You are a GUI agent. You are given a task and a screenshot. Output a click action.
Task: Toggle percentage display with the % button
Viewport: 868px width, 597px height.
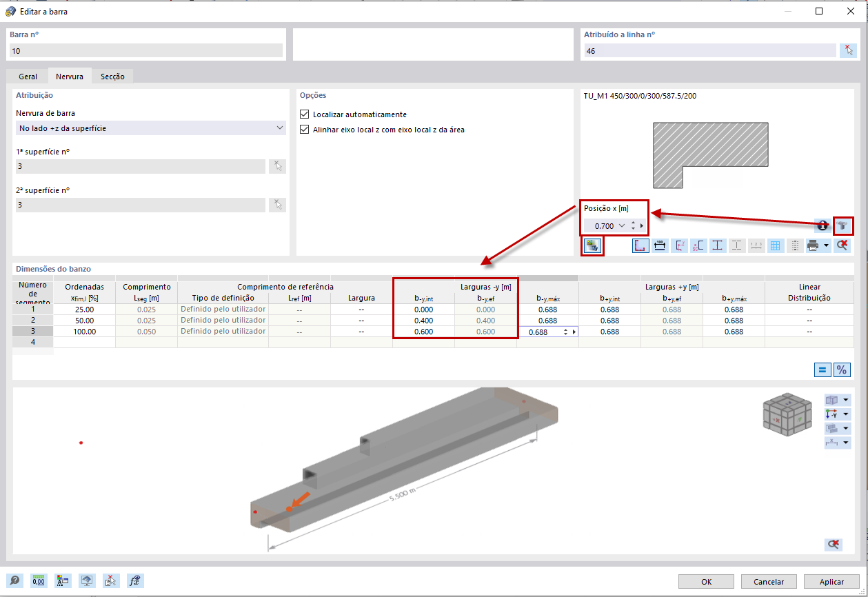(842, 370)
